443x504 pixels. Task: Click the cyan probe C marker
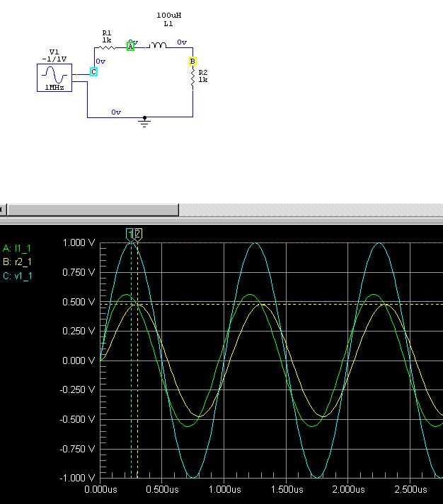93,71
